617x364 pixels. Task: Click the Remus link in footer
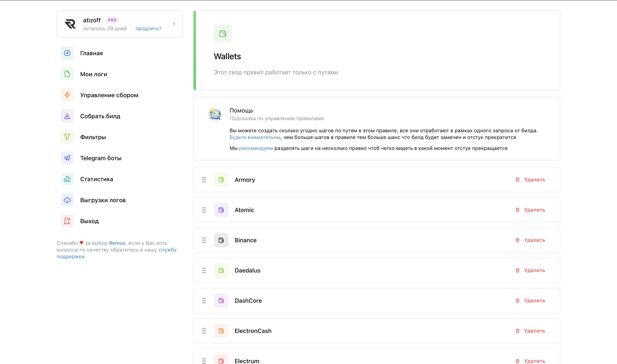pyautogui.click(x=117, y=243)
